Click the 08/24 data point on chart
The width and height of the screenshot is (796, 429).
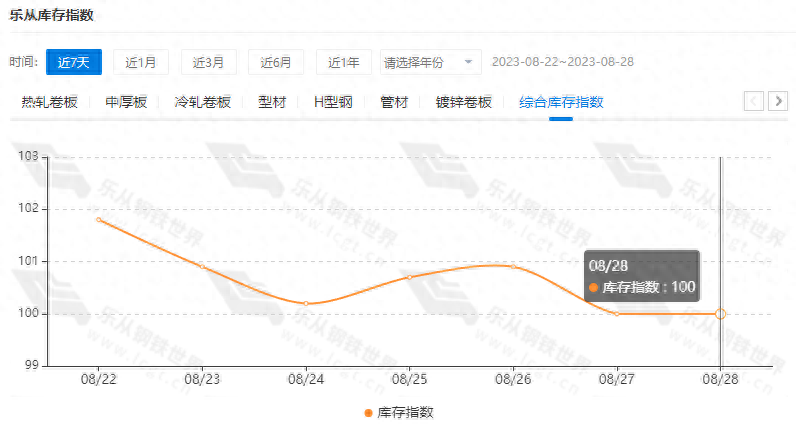[306, 304]
